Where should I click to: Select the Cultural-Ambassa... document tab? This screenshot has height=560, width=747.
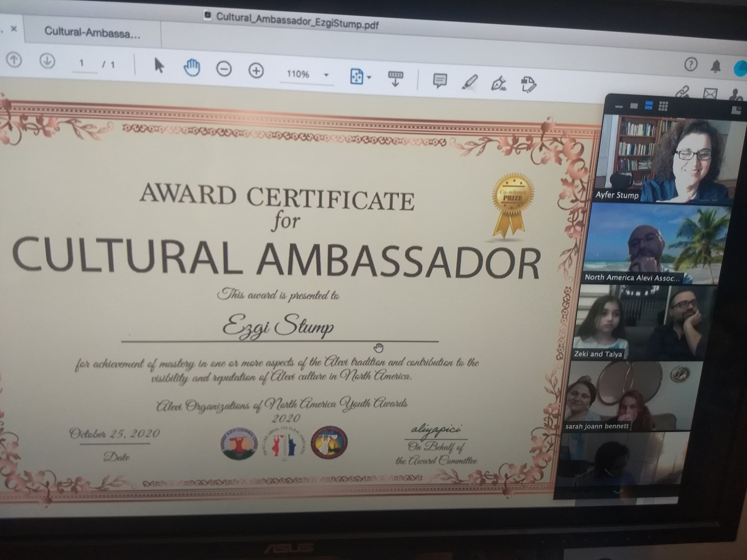(x=93, y=33)
